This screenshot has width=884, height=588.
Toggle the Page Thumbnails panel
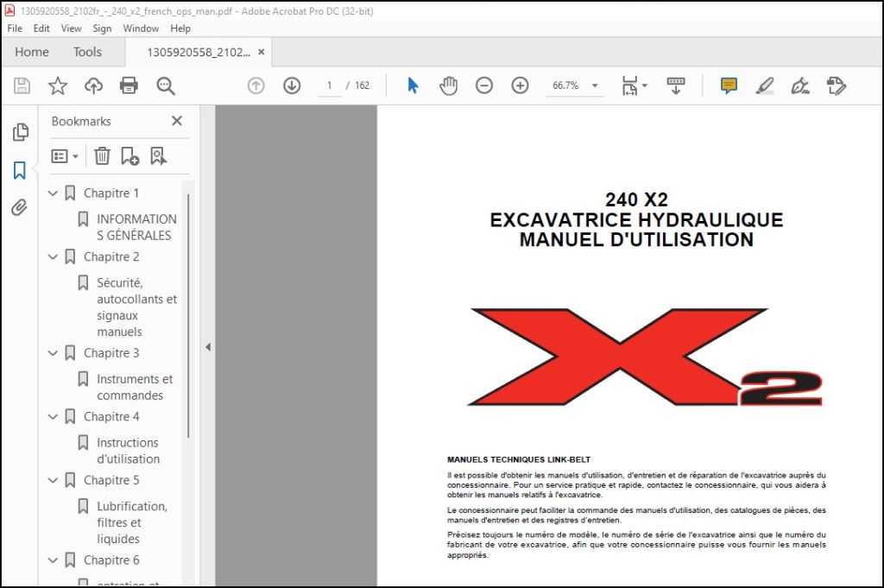pos(20,132)
